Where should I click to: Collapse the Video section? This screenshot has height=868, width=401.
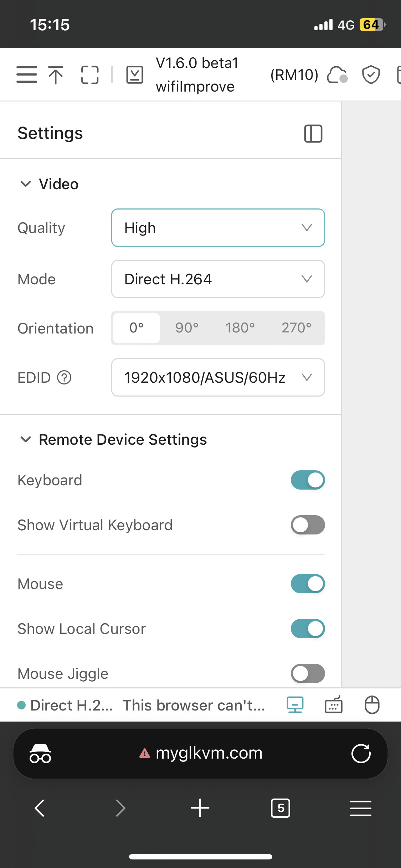26,184
